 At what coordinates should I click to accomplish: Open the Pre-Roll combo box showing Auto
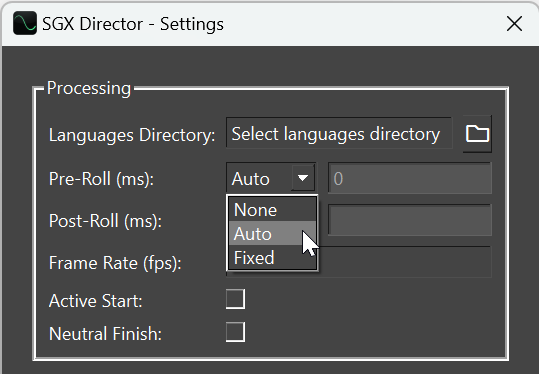271,178
